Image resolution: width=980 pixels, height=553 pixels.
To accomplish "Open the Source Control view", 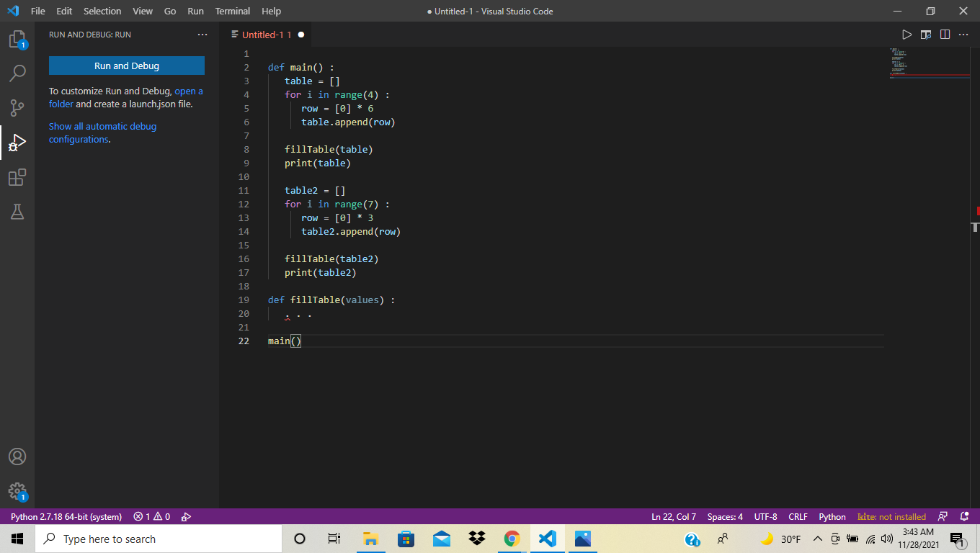I will (x=17, y=107).
